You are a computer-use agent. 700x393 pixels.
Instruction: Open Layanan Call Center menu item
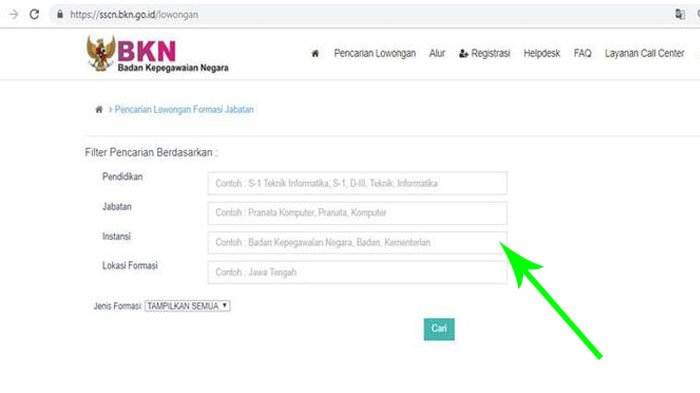click(x=644, y=54)
